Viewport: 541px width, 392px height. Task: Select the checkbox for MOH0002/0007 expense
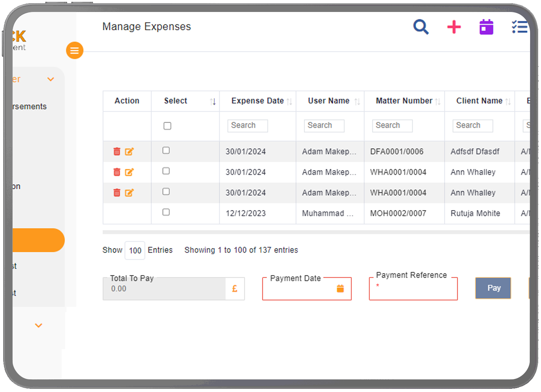tap(166, 212)
